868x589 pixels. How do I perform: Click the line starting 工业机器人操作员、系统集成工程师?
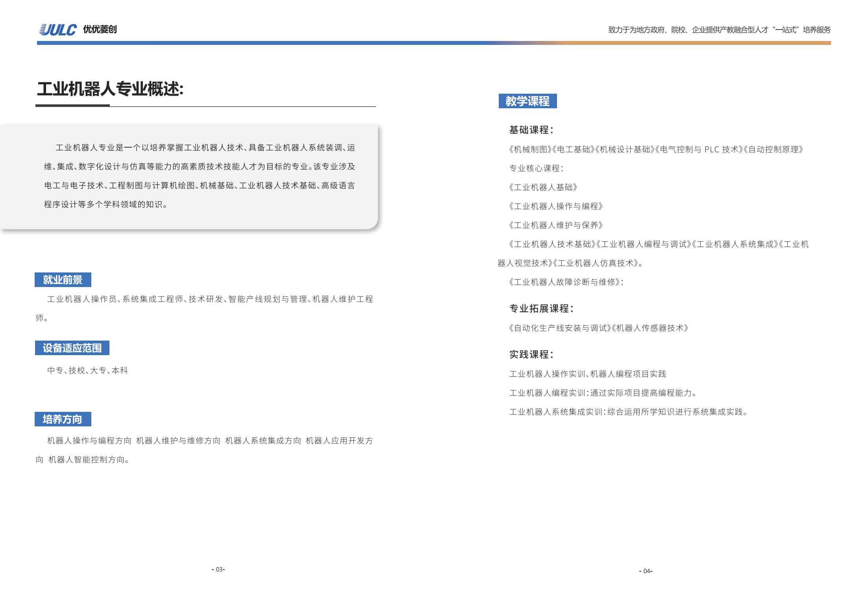pyautogui.click(x=210, y=299)
